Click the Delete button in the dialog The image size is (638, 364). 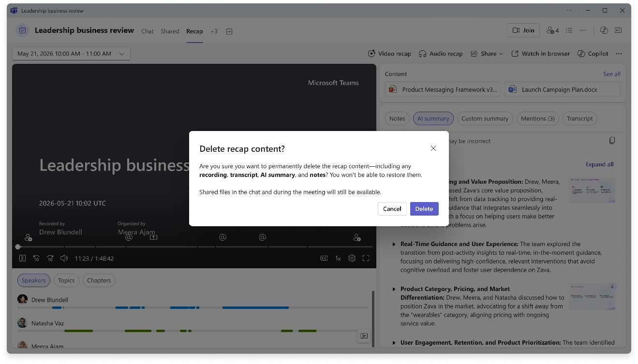[x=424, y=209]
